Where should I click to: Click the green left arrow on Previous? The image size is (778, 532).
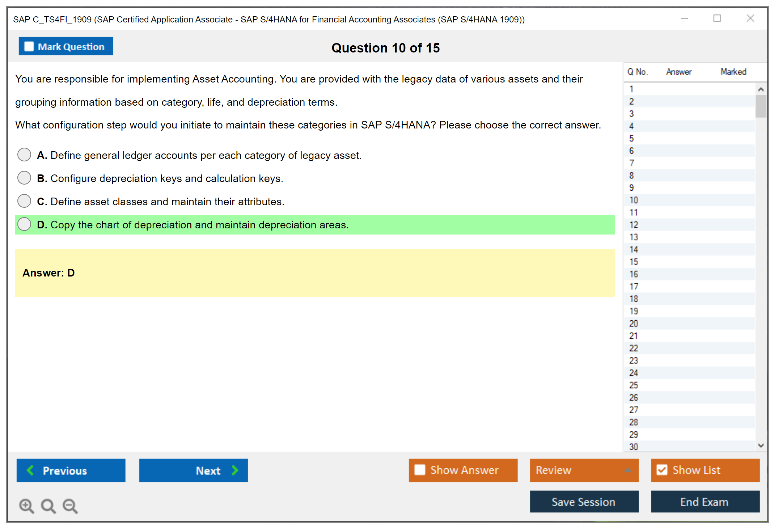coord(30,470)
